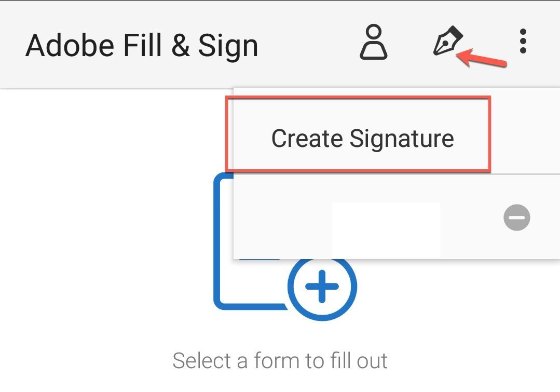Start creating a new signature

(x=362, y=138)
